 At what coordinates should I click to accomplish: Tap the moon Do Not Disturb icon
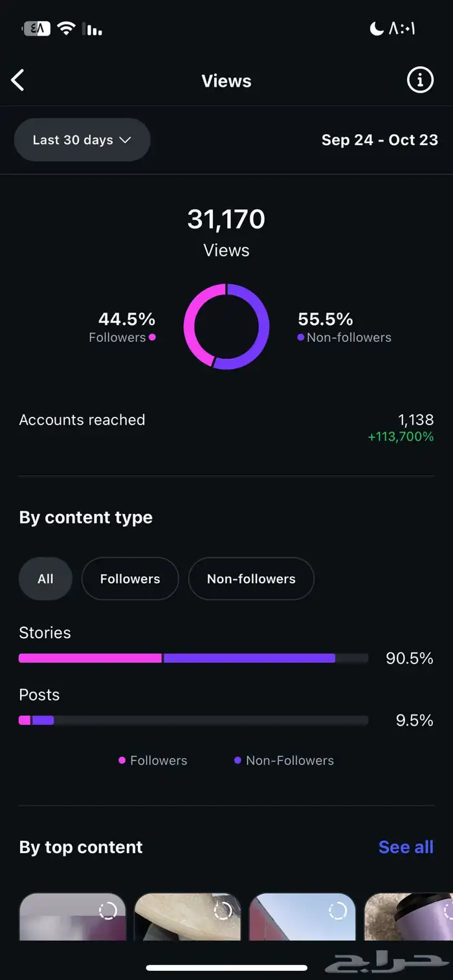pos(376,28)
